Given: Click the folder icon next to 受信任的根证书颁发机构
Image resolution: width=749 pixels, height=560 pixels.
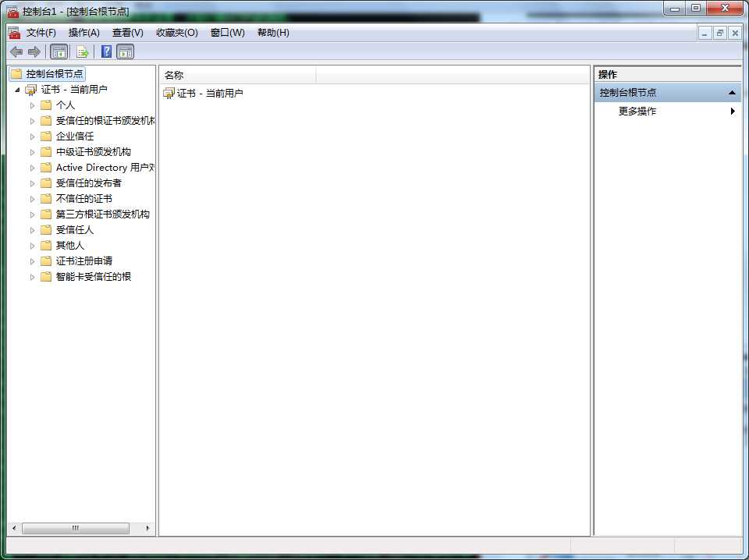Looking at the screenshot, I should [x=46, y=121].
